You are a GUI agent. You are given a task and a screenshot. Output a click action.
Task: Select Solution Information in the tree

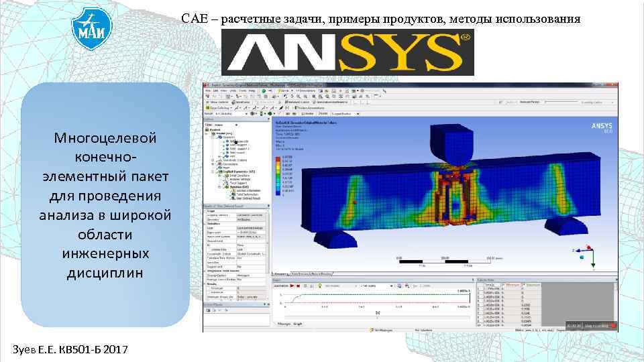pyautogui.click(x=246, y=190)
